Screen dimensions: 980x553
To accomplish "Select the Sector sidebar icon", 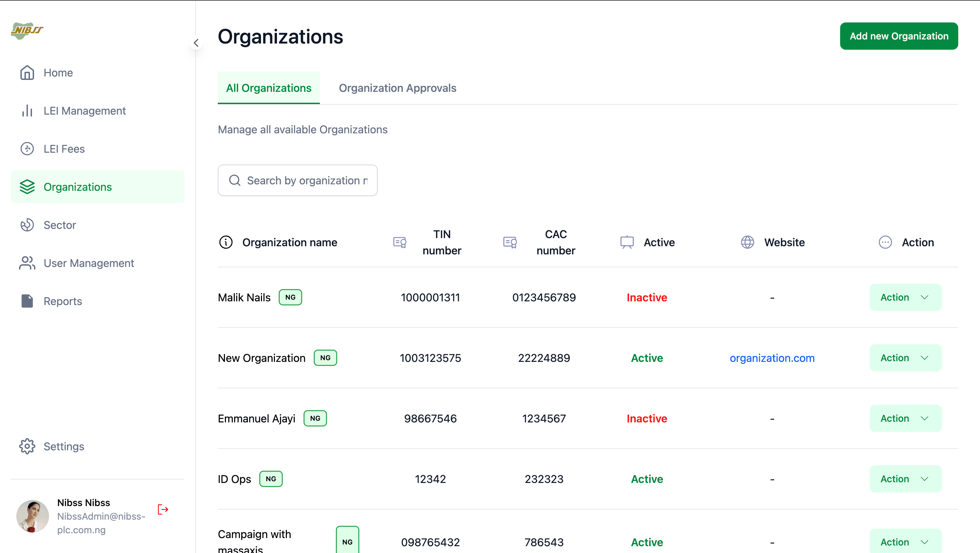I will point(27,225).
